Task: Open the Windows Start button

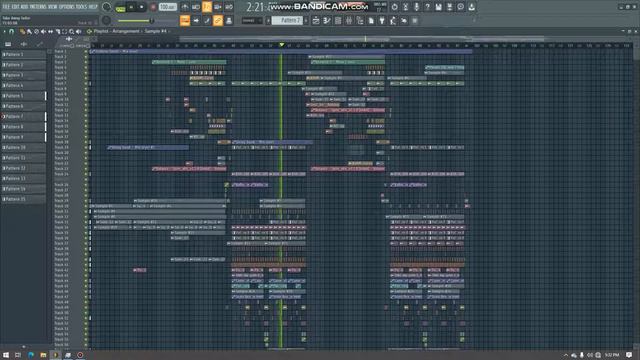Action: coord(6,355)
